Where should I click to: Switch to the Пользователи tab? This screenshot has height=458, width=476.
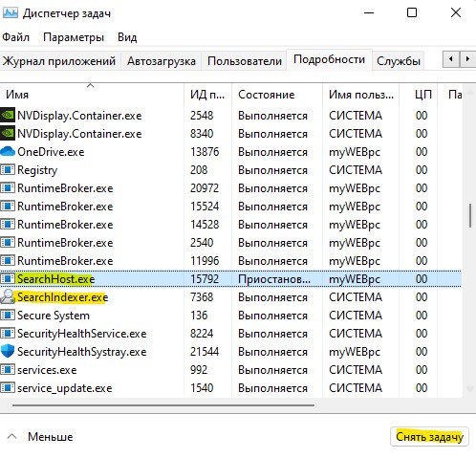[245, 60]
